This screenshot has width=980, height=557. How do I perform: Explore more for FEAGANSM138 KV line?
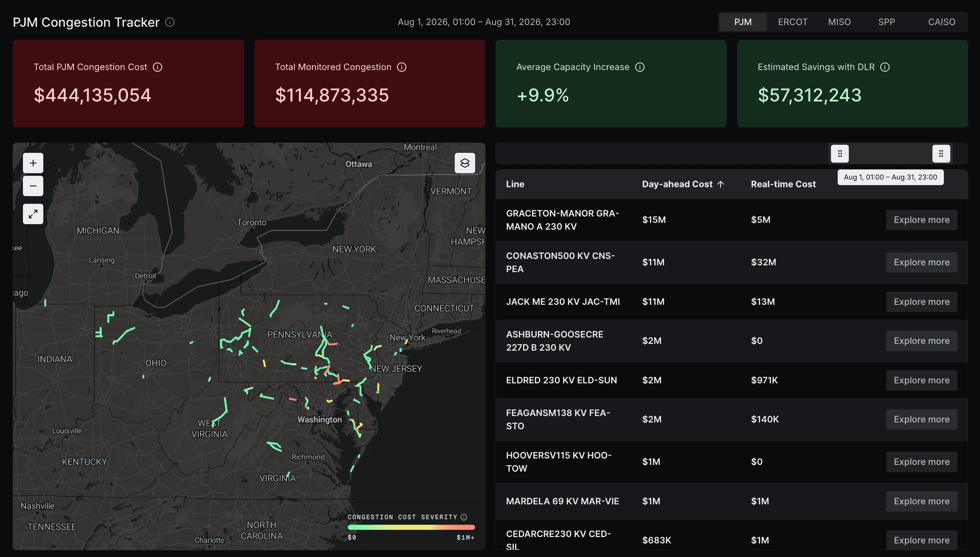(x=921, y=419)
